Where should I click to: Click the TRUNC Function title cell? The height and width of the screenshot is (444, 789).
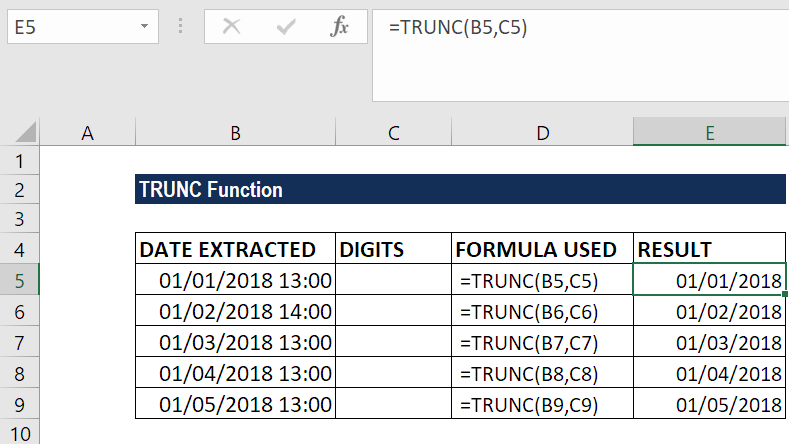(460, 189)
